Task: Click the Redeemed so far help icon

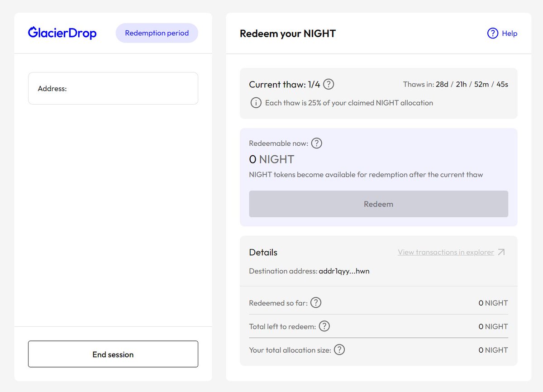Action: (x=316, y=303)
